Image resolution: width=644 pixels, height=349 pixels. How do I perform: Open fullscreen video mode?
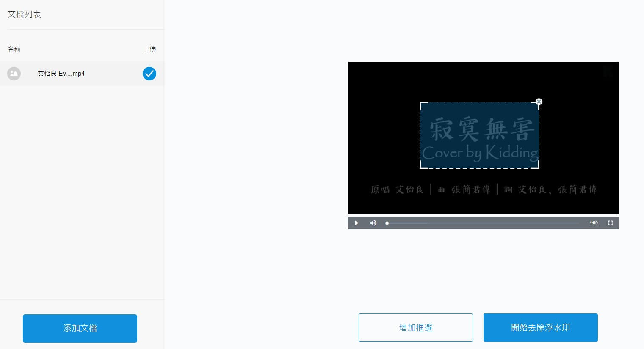point(610,223)
